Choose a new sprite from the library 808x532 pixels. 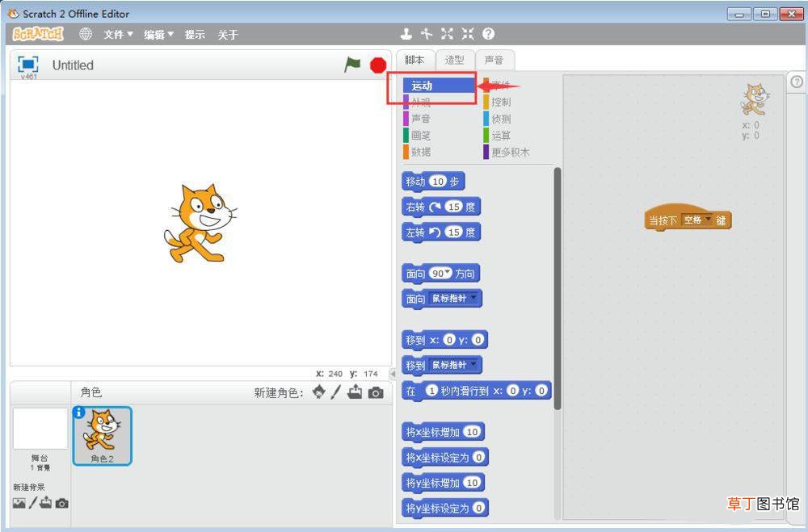[319, 392]
